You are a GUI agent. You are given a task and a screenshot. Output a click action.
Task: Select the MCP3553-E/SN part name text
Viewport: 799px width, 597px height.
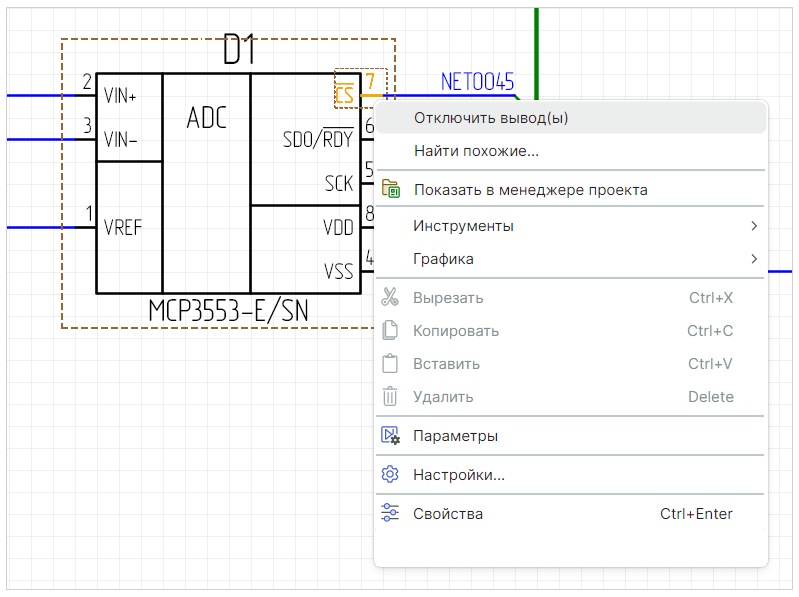[228, 310]
